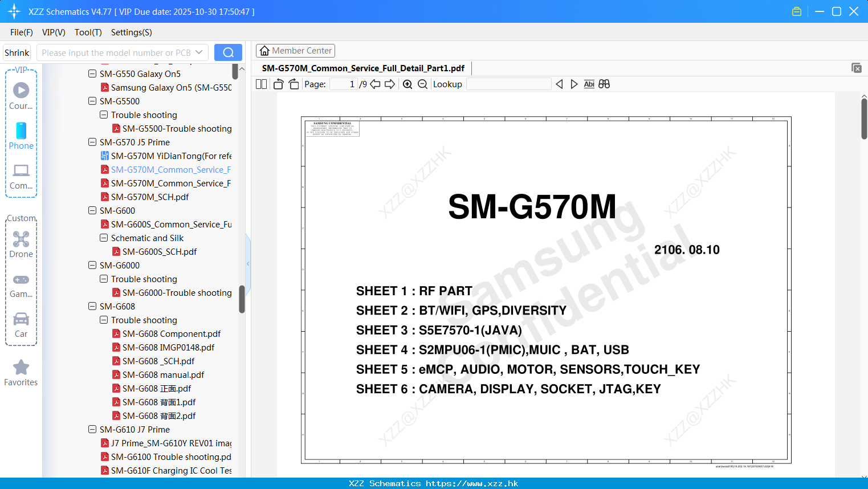Collapse the SM-G600 tree node
Viewport: 868px width, 489px height.
point(92,210)
